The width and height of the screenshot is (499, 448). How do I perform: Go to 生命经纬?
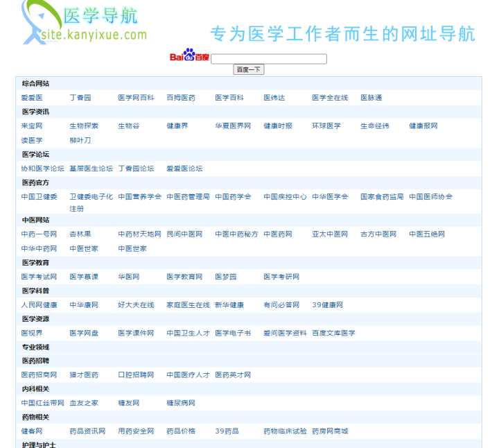click(375, 126)
